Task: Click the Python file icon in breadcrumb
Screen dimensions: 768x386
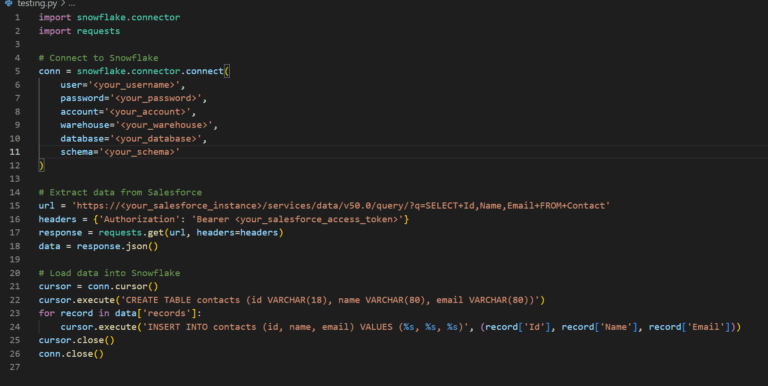Action: coord(8,3)
